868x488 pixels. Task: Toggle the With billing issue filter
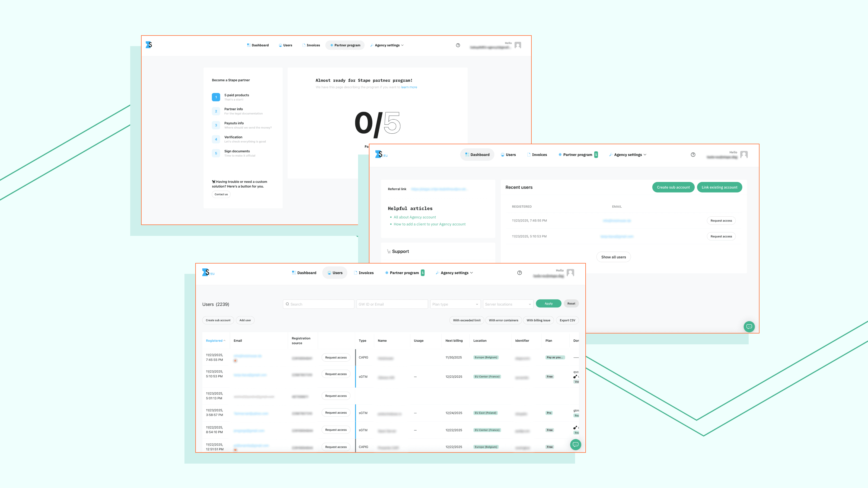point(538,320)
